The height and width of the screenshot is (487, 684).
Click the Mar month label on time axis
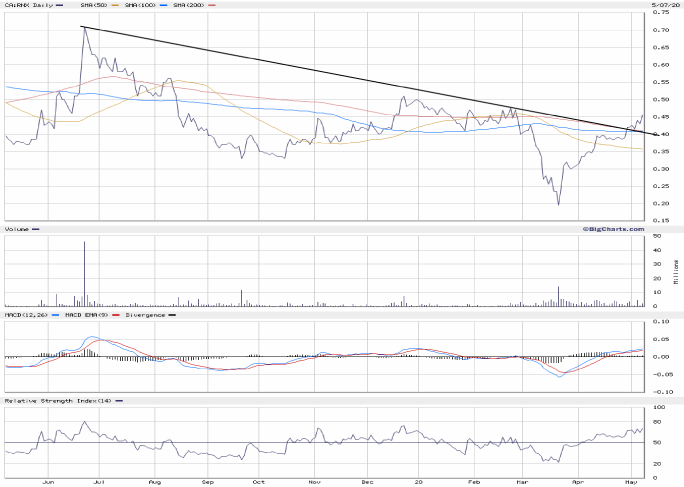tap(522, 482)
